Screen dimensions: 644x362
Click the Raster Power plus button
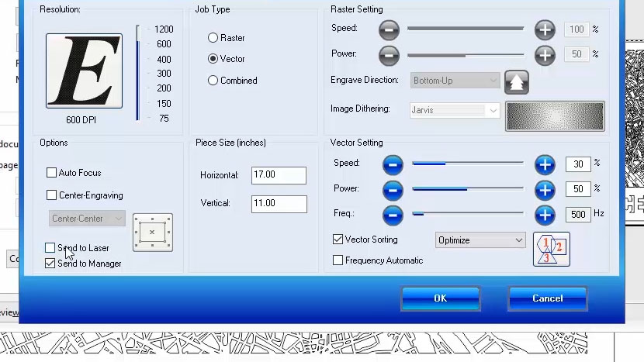545,55
